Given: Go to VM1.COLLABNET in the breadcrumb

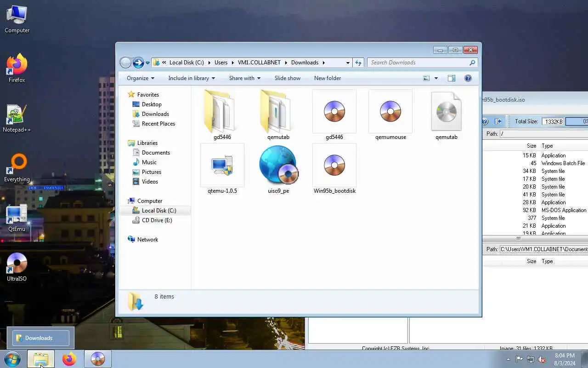Looking at the screenshot, I should (x=259, y=63).
